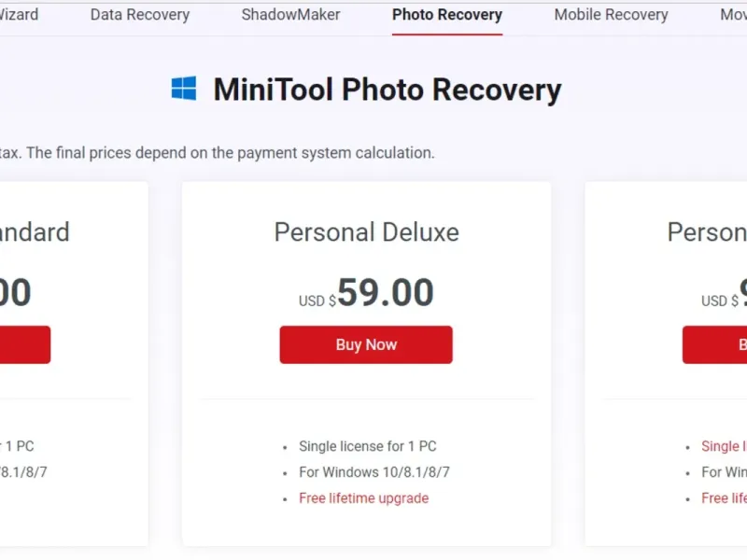
Task: Click the red buy button on Standard card
Action: pyautogui.click(x=24, y=344)
